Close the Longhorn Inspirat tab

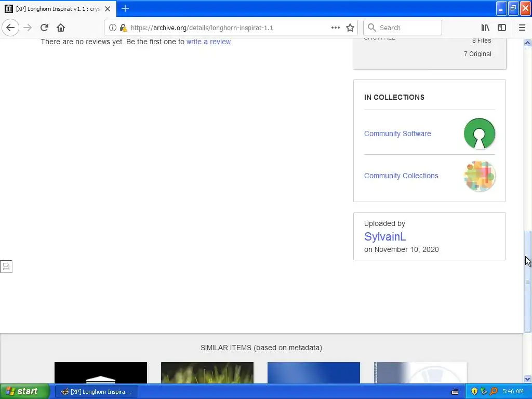pyautogui.click(x=108, y=9)
